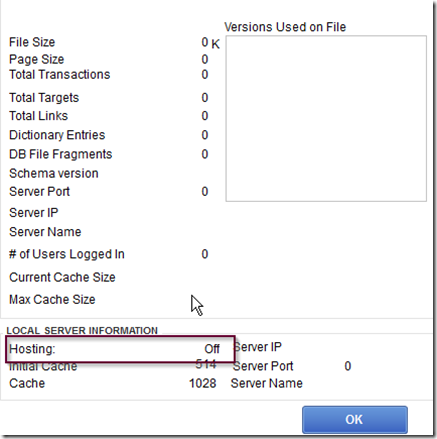
Task: Click the File Size label
Action: pyautogui.click(x=32, y=42)
